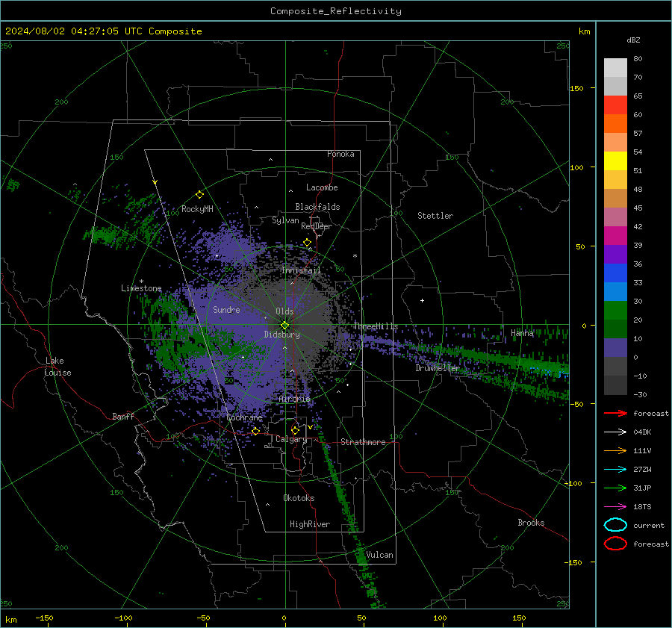
Task: Click the Cochrane city label
Action: coord(244,417)
